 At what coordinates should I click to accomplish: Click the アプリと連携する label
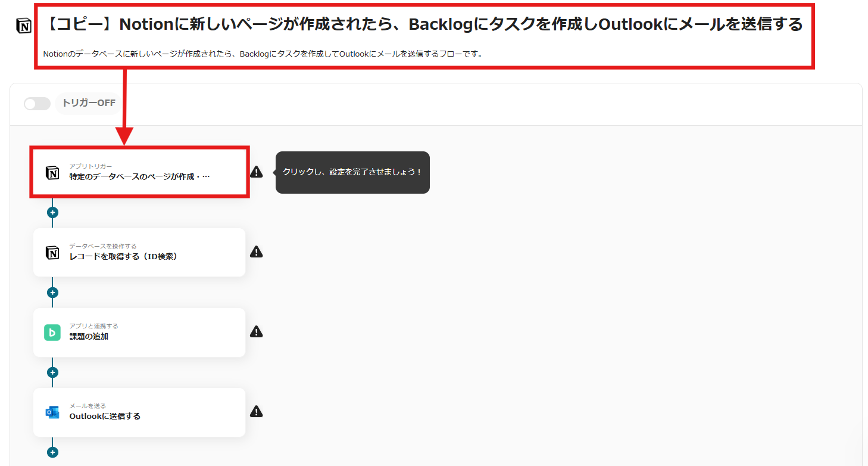(93, 326)
